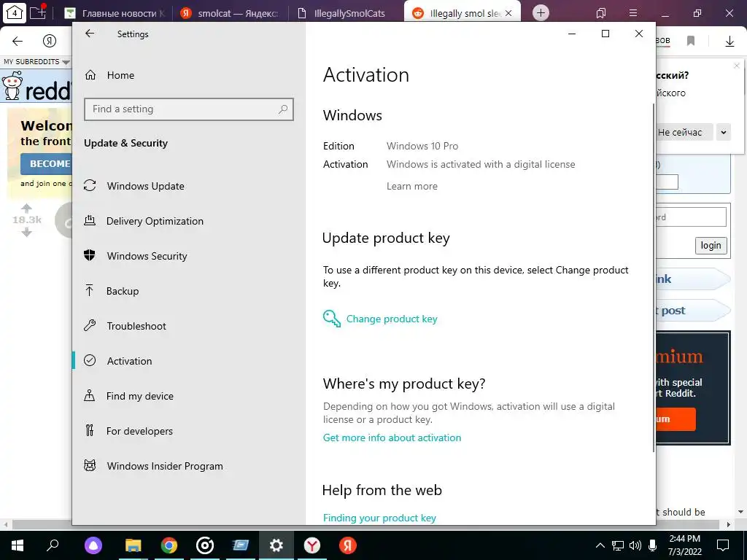
Task: Open the red Yandex Я taskbar icon
Action: [348, 545]
